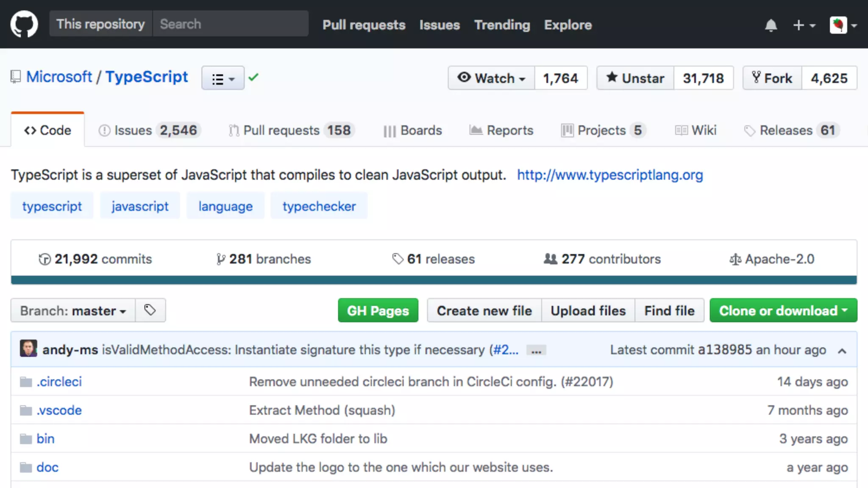The height and width of the screenshot is (488, 868).
Task: Click the tag icon beside the branch selector
Action: coord(150,311)
